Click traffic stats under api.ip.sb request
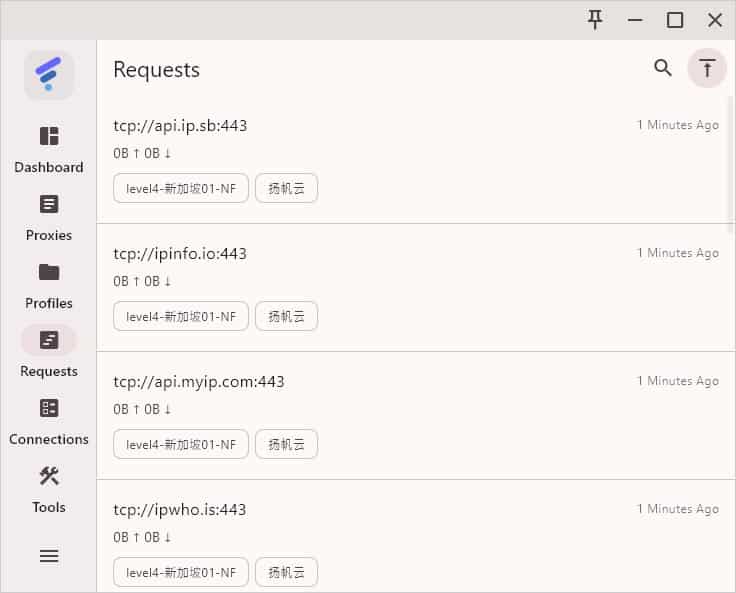736x593 pixels. click(142, 153)
